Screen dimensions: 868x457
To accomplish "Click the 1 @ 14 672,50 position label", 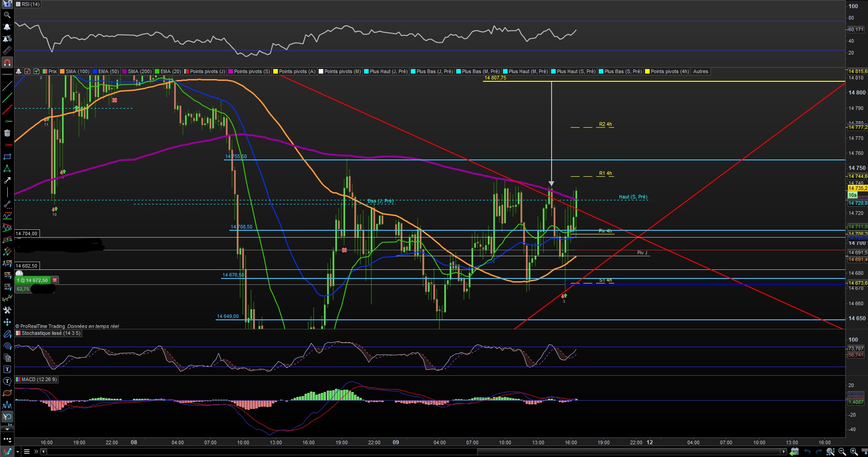I will [x=32, y=280].
